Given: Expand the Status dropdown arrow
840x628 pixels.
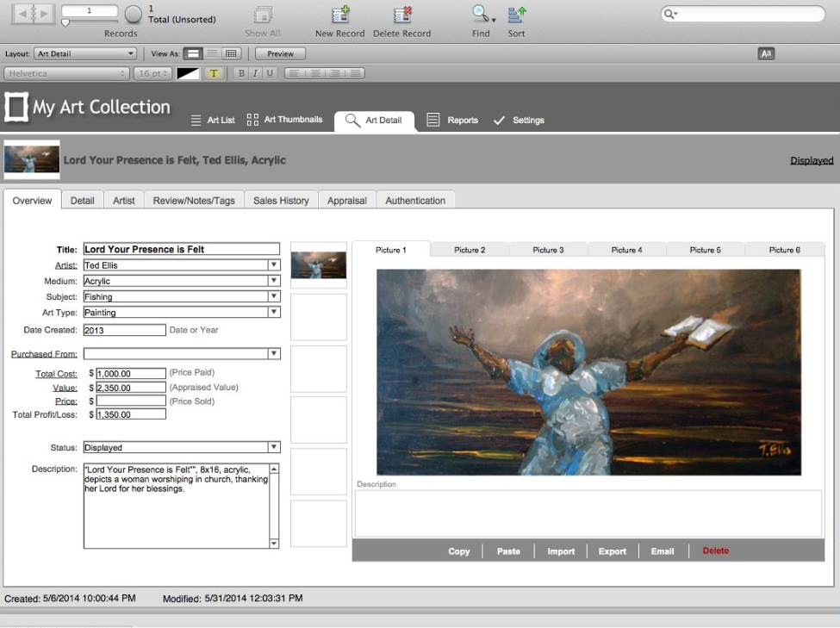Looking at the screenshot, I should tap(274, 447).
